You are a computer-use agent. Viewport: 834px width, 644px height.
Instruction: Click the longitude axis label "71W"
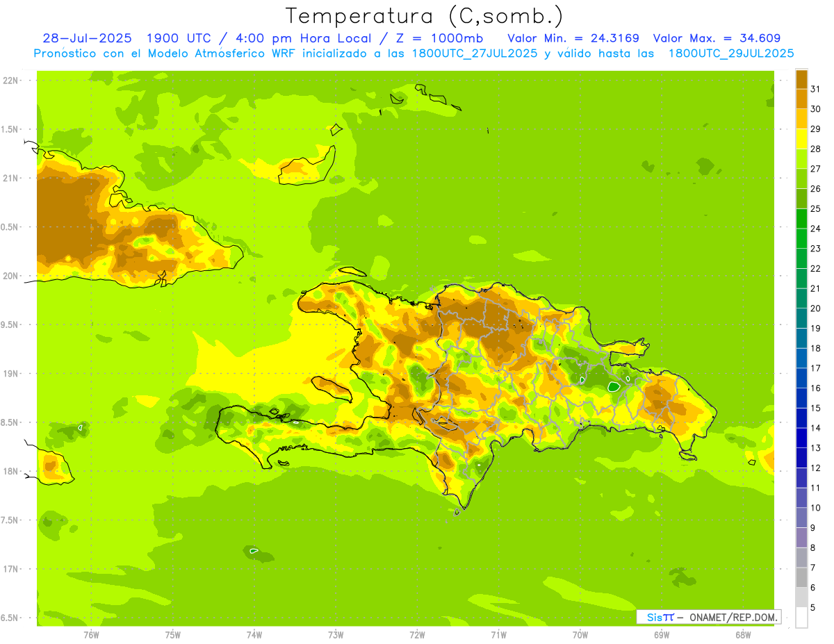click(498, 635)
